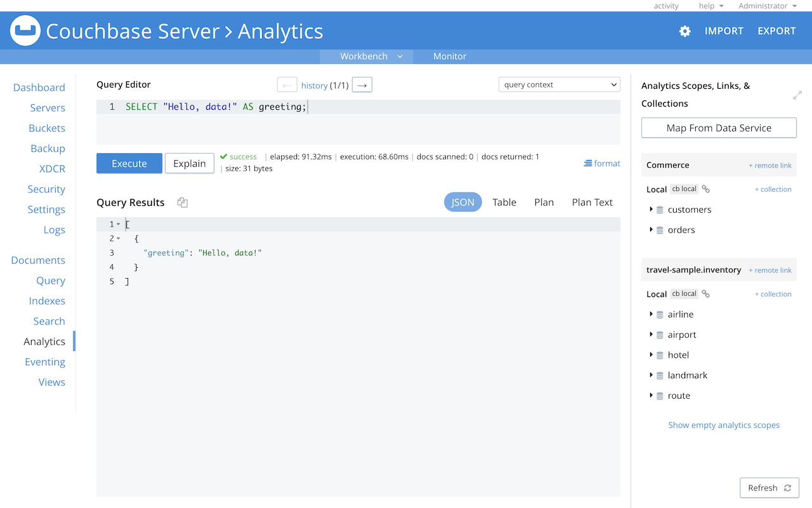The width and height of the screenshot is (812, 508).
Task: Go to previous history entry arrow
Action: pos(287,85)
